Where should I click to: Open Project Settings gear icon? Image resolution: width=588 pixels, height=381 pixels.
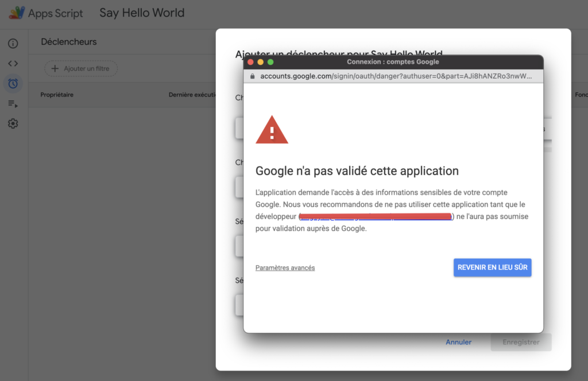point(13,124)
